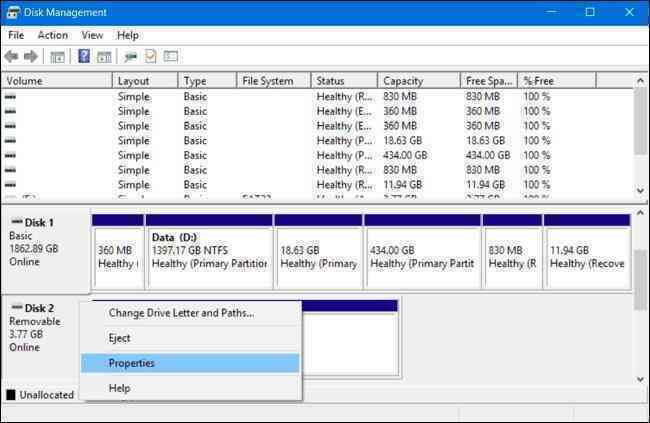Click the Properties checkmark toolbar icon

tap(150, 56)
